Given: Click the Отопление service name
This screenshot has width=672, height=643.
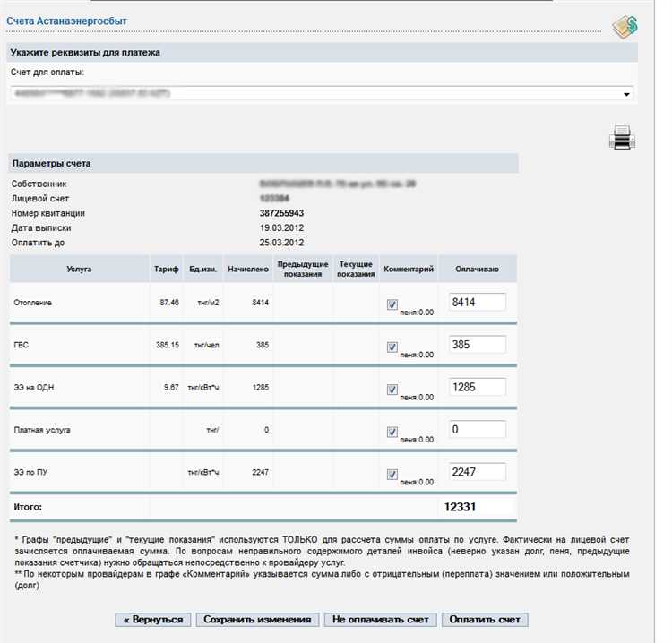Looking at the screenshot, I should [32, 303].
